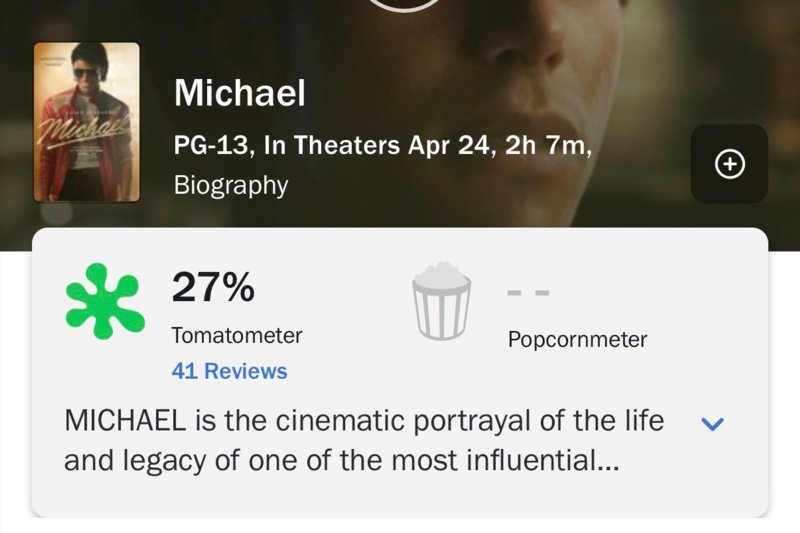Select the Biography genre label
Screen dimensions: 800x533
tap(230, 185)
